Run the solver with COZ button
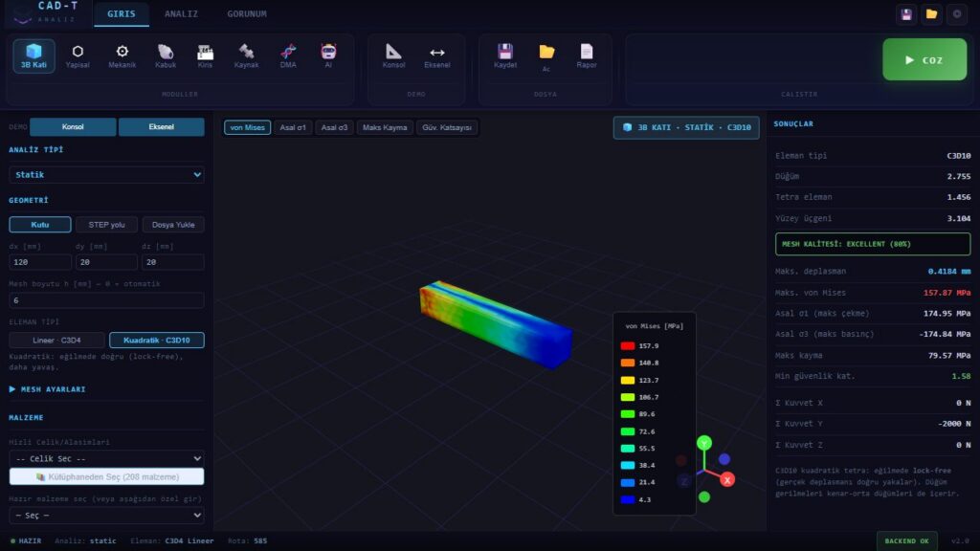This screenshot has width=980, height=551. pyautogui.click(x=924, y=59)
